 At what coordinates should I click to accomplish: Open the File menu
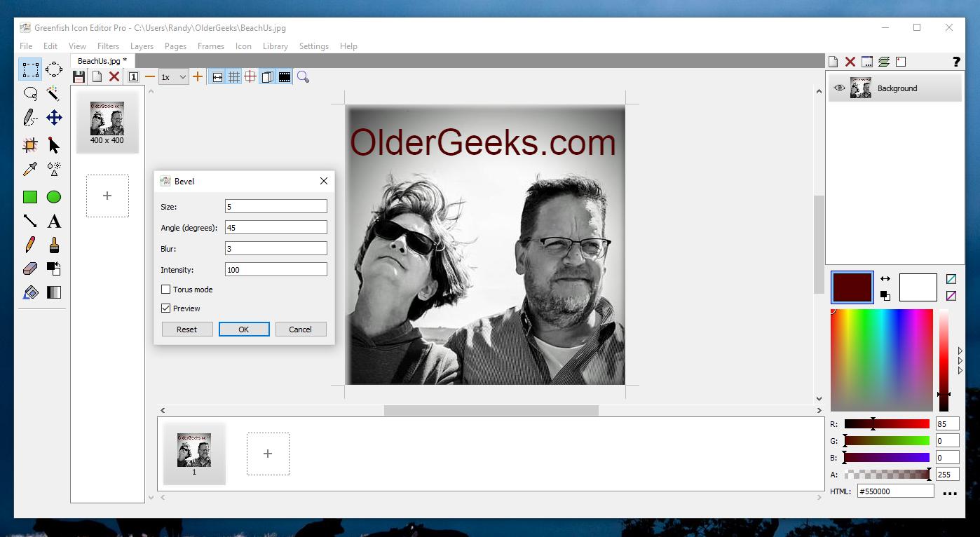pos(26,46)
